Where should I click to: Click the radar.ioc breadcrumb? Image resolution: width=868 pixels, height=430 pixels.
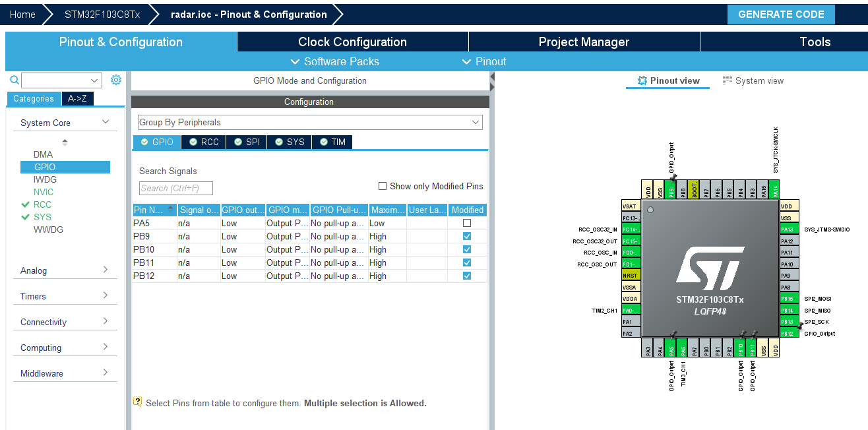pyautogui.click(x=248, y=14)
